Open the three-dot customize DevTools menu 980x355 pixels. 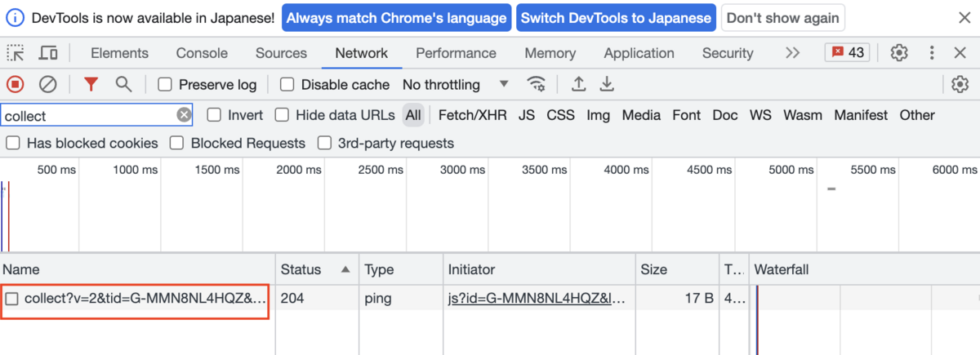(x=932, y=53)
